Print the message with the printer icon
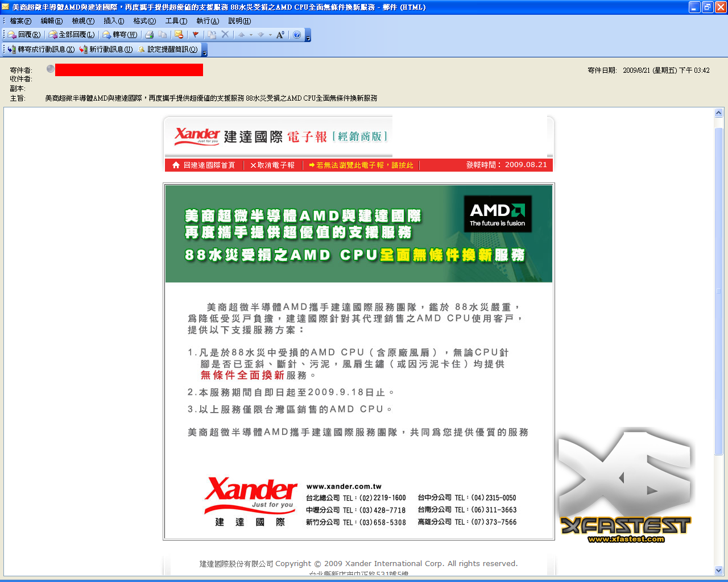 [150, 35]
